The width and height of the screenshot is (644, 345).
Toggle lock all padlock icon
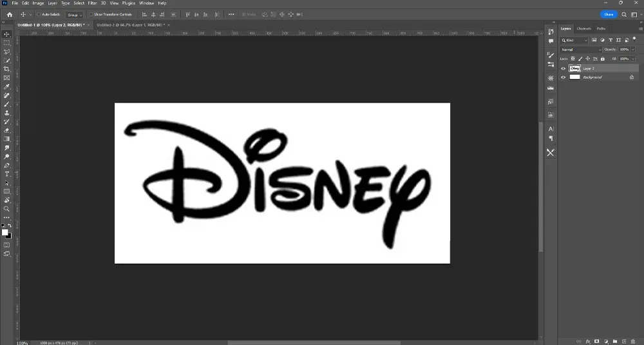click(603, 59)
